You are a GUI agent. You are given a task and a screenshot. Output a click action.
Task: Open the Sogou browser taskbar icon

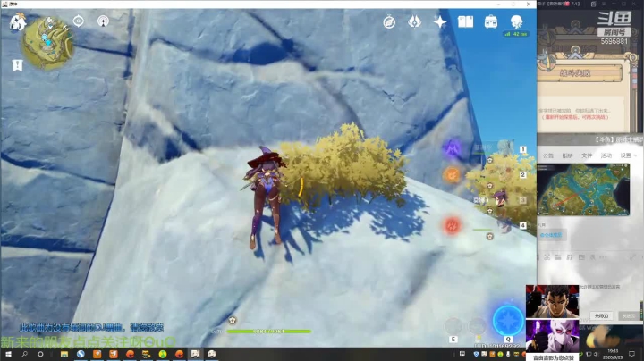click(x=80, y=354)
